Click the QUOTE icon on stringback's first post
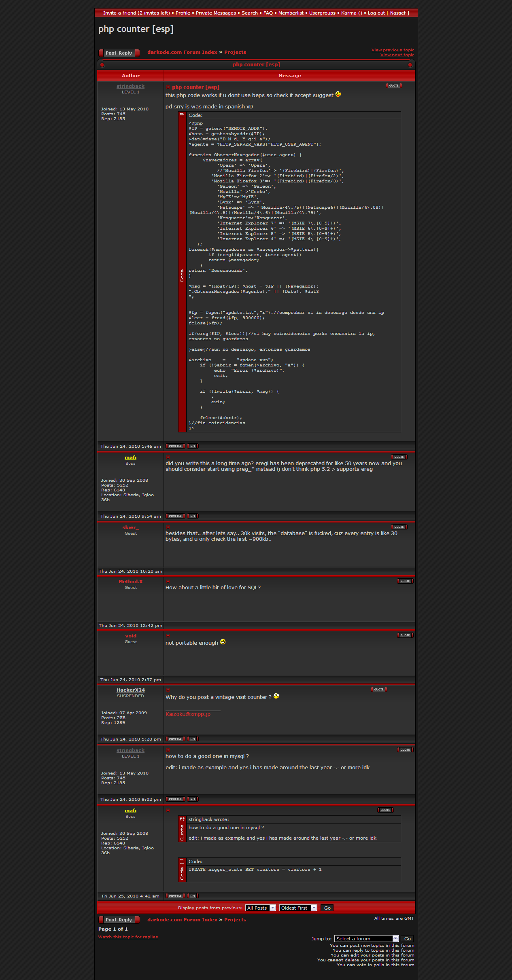Viewport: 512px width, 980px height. pos(393,86)
